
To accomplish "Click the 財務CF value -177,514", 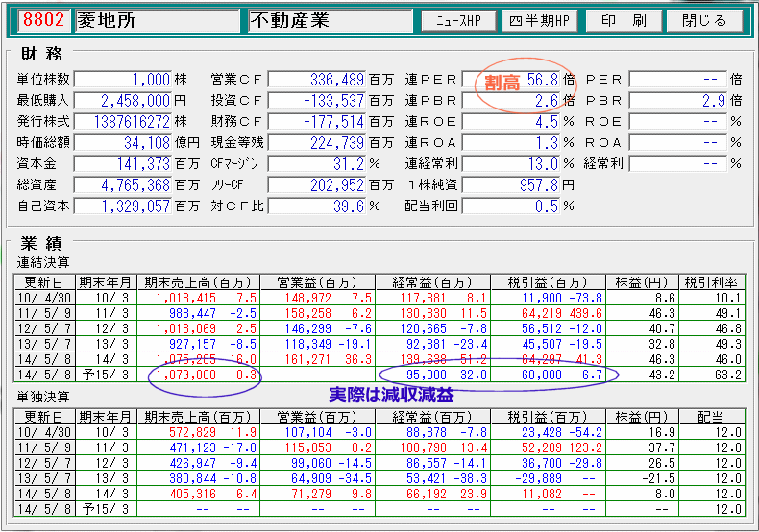I will coord(317,122).
